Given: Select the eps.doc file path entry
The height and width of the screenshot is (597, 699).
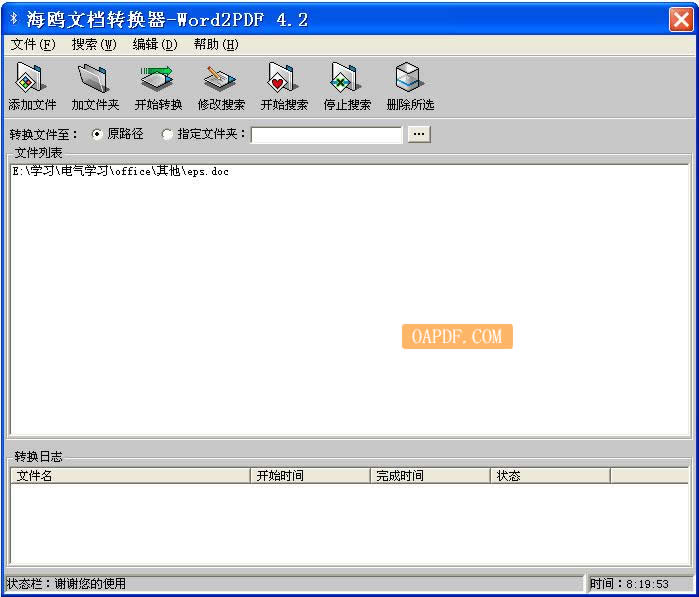Looking at the screenshot, I should (120, 171).
